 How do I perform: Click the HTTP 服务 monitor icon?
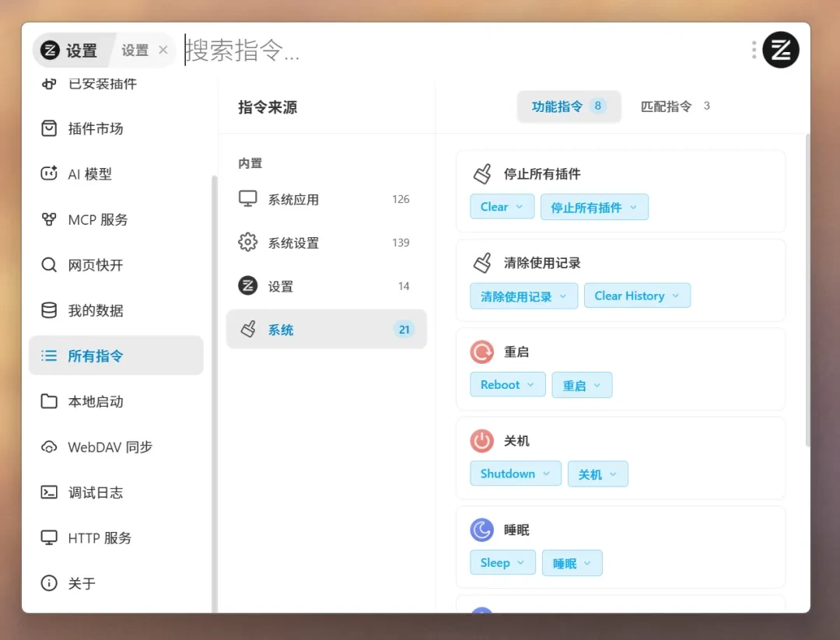(x=49, y=537)
